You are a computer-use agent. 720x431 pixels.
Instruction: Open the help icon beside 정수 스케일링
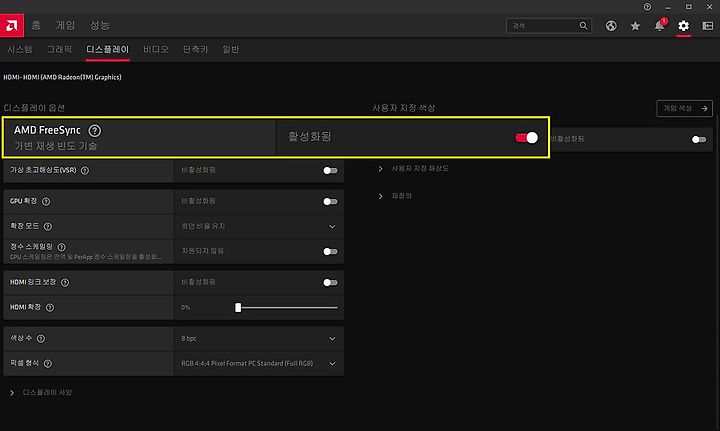[x=62, y=247]
